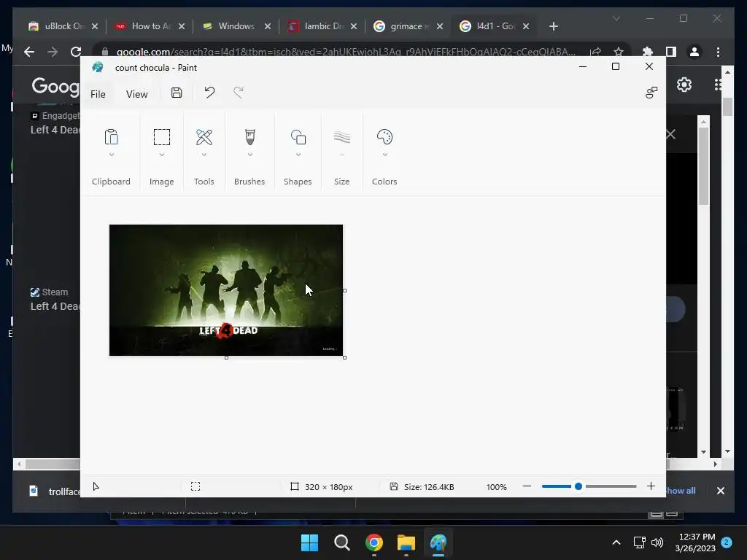Show hidden system tray icons chevron
The width and height of the screenshot is (747, 560).
616,542
